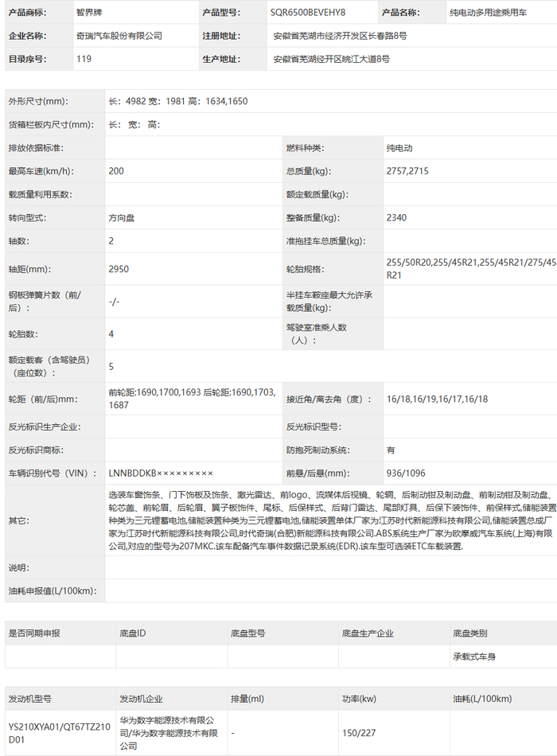Click the 发动机型号 column header
Screen dimensions: 557x756
(30, 699)
